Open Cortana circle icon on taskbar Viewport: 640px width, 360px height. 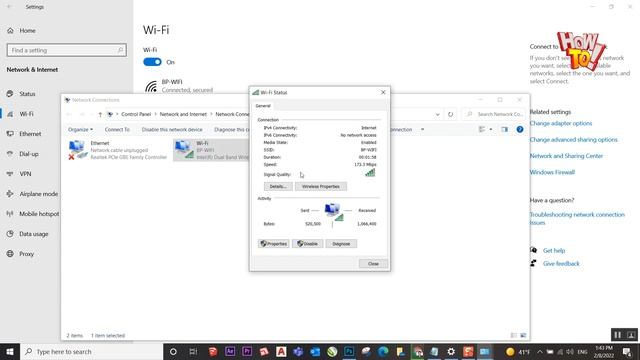tap(173, 351)
